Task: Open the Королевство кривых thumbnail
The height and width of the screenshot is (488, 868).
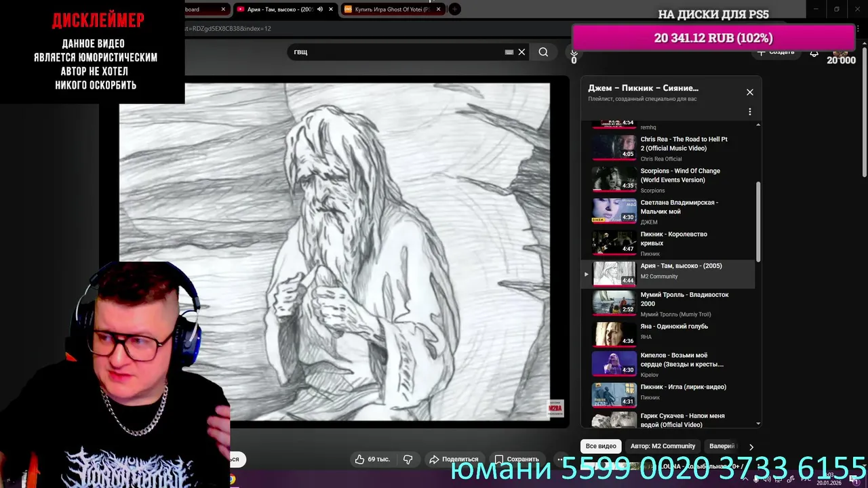Action: (x=614, y=242)
